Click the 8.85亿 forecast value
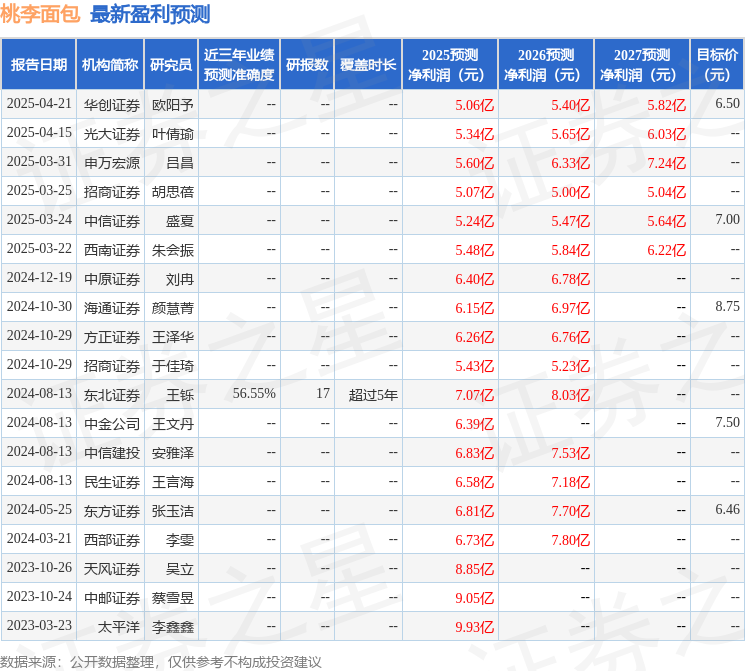Screen dimensions: 745x671 (474, 569)
